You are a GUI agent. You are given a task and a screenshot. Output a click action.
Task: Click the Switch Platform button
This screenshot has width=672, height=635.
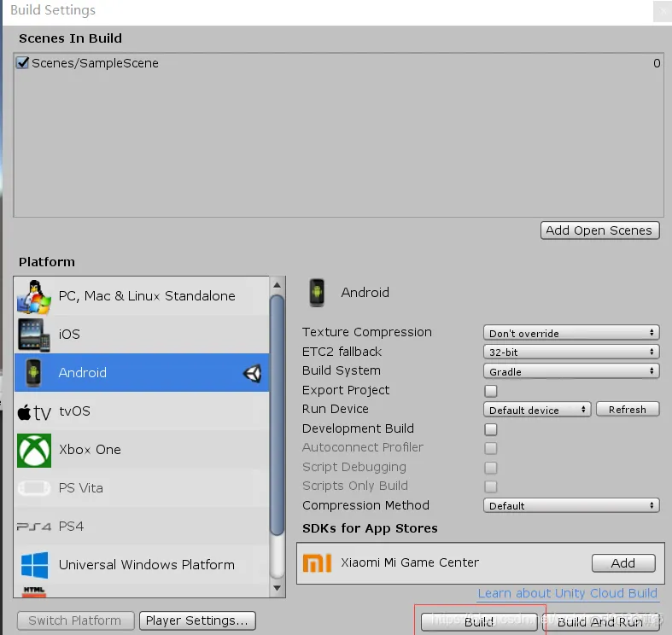[75, 620]
